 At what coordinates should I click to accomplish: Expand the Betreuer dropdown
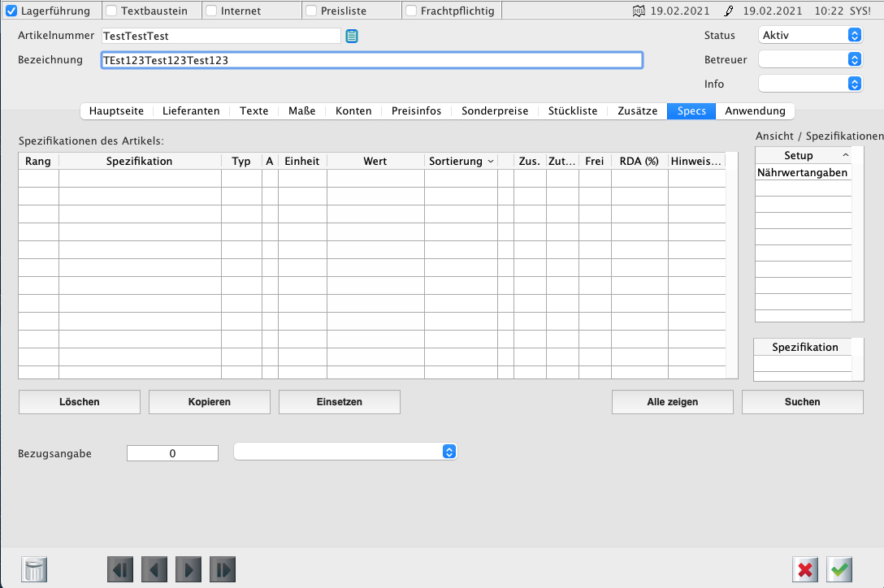coord(809,59)
